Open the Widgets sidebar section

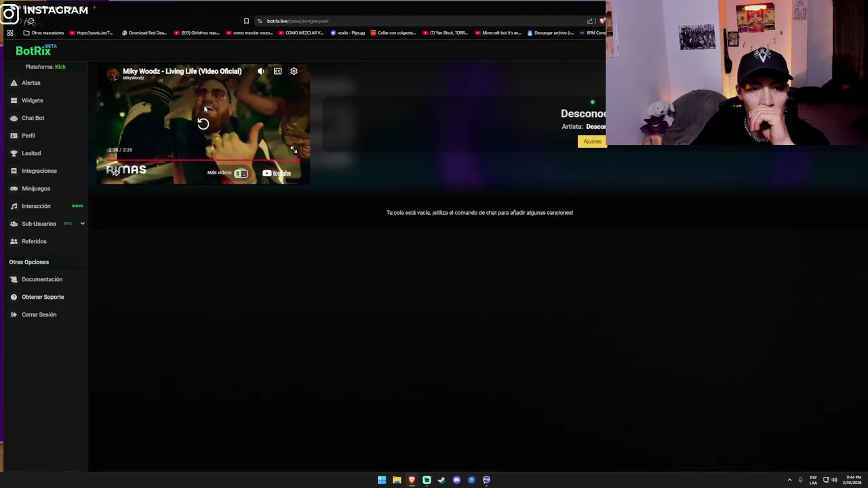click(32, 100)
